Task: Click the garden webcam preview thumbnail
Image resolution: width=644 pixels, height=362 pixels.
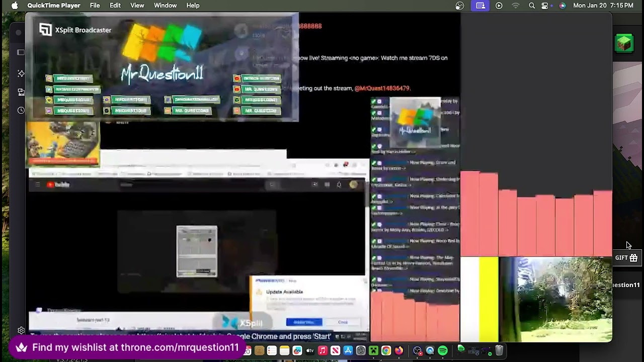Action: tap(555, 299)
